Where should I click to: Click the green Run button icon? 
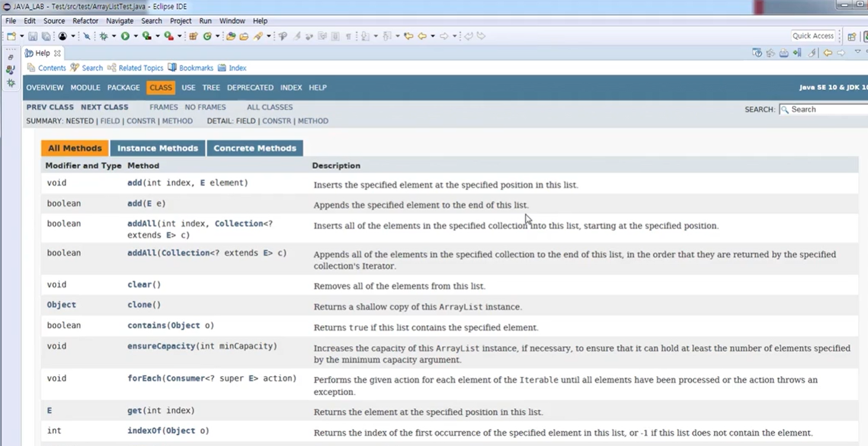pos(125,36)
